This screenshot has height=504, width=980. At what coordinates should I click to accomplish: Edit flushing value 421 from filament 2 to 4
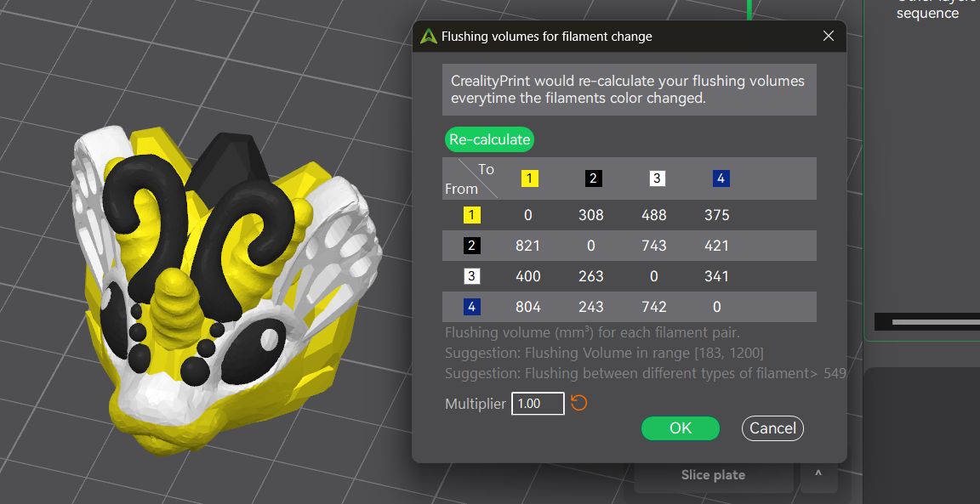[x=716, y=246]
